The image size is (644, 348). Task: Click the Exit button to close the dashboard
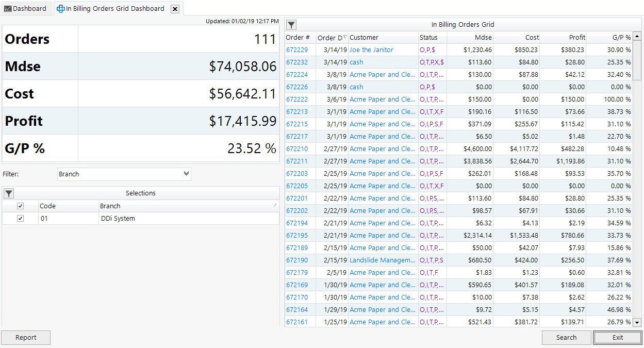617,338
